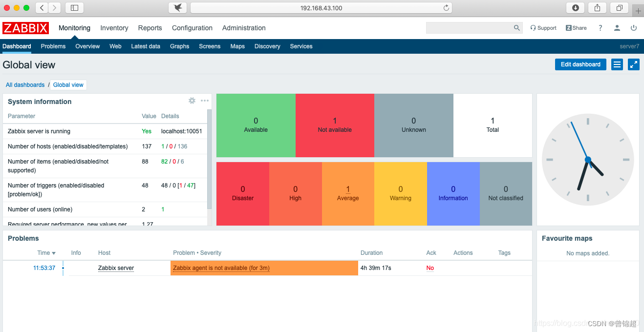Open the browser downloads icon
Viewport: 644px width, 332px height.
tap(576, 8)
